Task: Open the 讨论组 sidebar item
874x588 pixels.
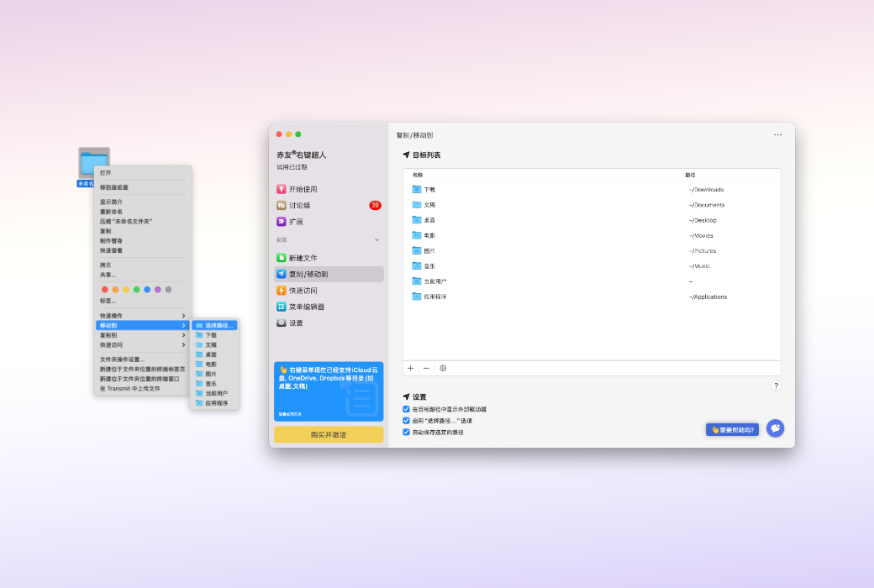Action: coord(329,205)
